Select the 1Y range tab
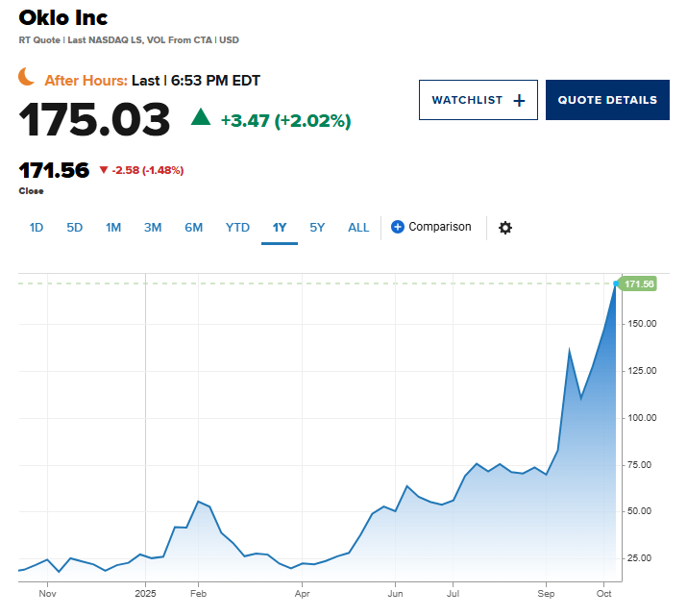This screenshot has height=616, width=687. 280,228
